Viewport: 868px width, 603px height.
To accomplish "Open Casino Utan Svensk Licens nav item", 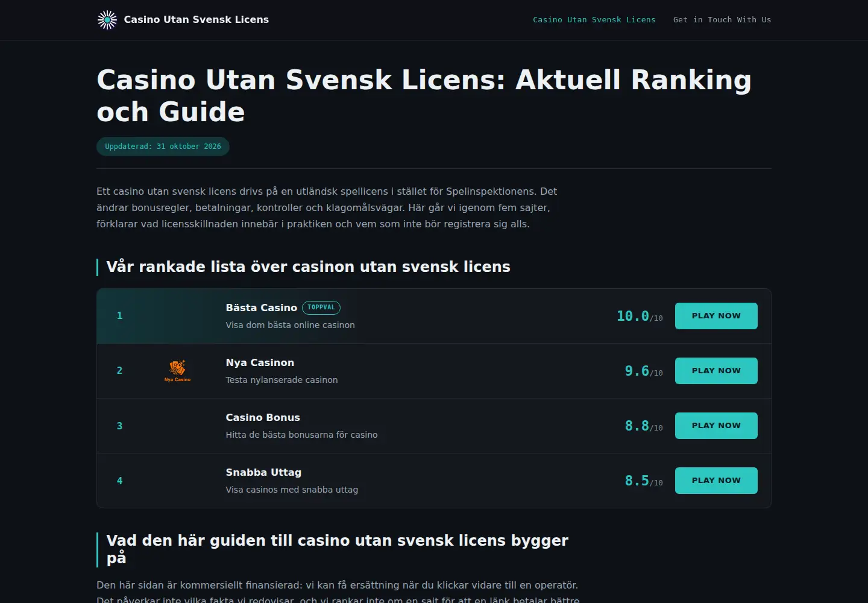I will click(594, 20).
